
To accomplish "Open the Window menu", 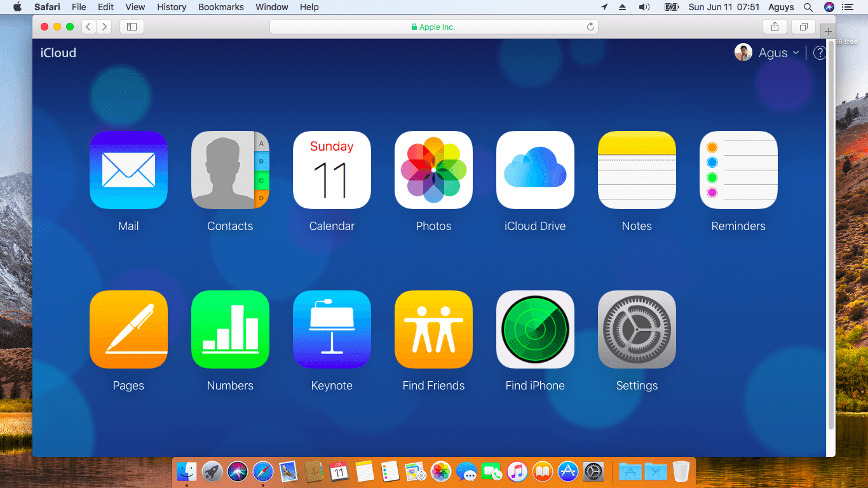I will coord(271,7).
